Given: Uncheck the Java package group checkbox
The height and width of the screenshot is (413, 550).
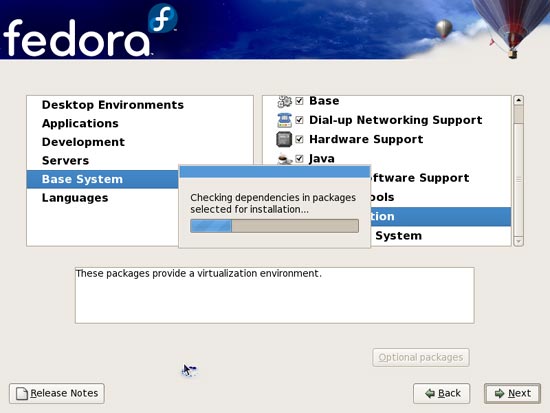Looking at the screenshot, I should (x=299, y=159).
